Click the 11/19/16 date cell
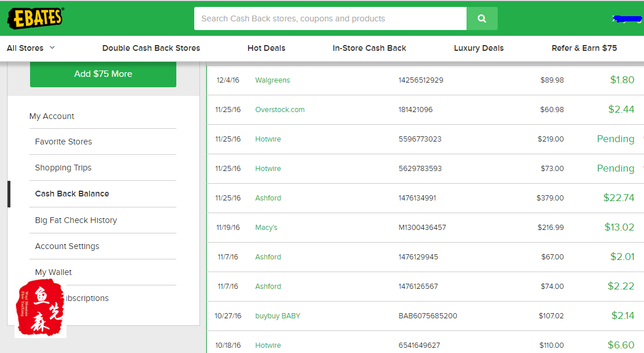 [228, 228]
